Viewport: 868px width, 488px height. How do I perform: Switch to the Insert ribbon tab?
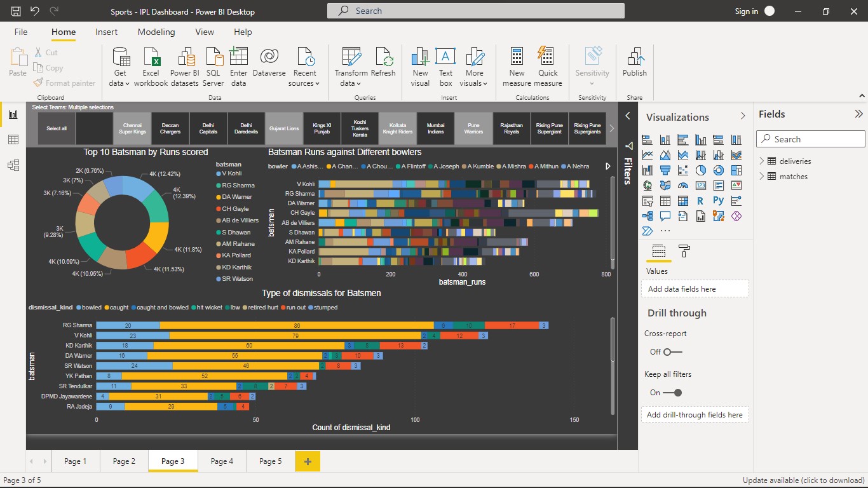[x=106, y=32]
